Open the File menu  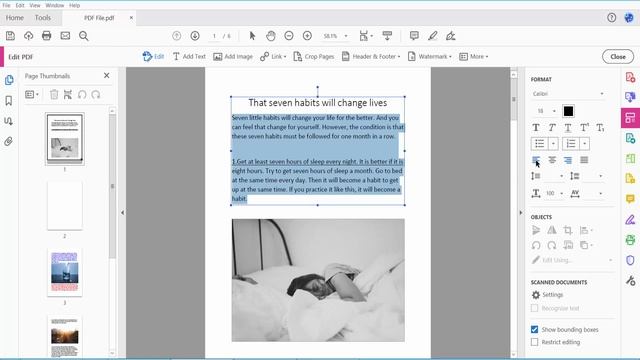pyautogui.click(x=7, y=5)
